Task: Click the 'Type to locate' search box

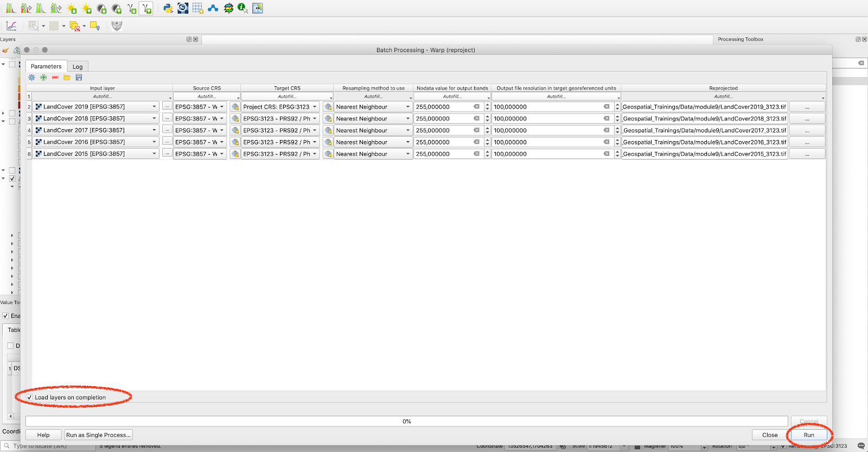Action: click(x=48, y=446)
